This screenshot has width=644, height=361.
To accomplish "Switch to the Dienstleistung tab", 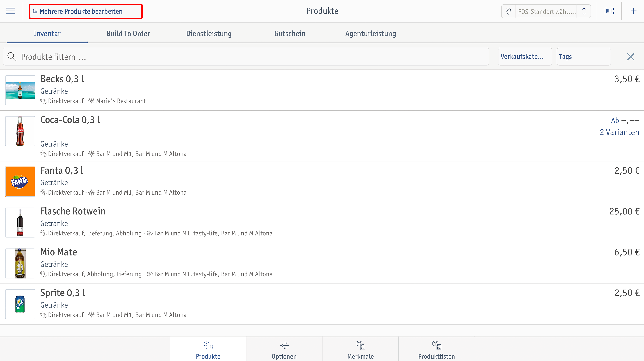I will point(209,34).
